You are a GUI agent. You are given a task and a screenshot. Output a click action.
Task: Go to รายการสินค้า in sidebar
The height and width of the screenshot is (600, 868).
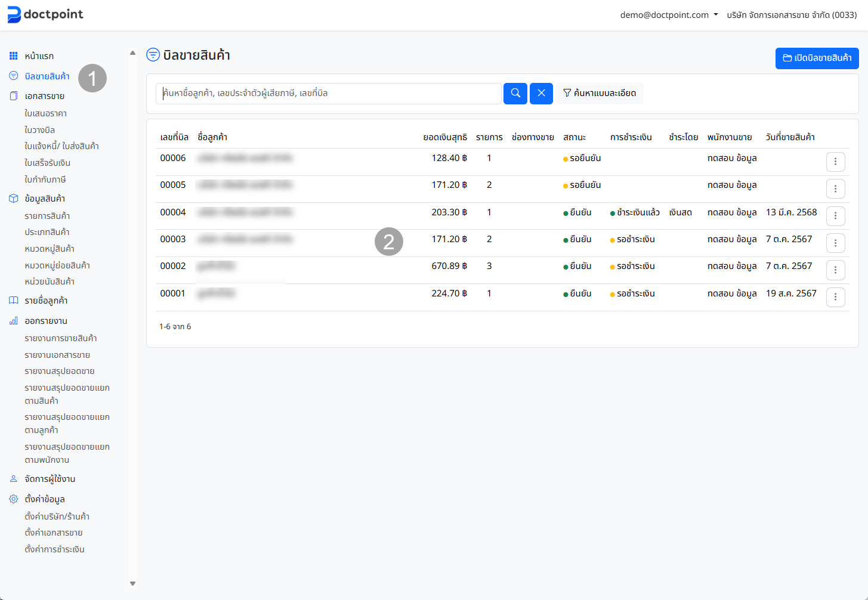click(47, 216)
